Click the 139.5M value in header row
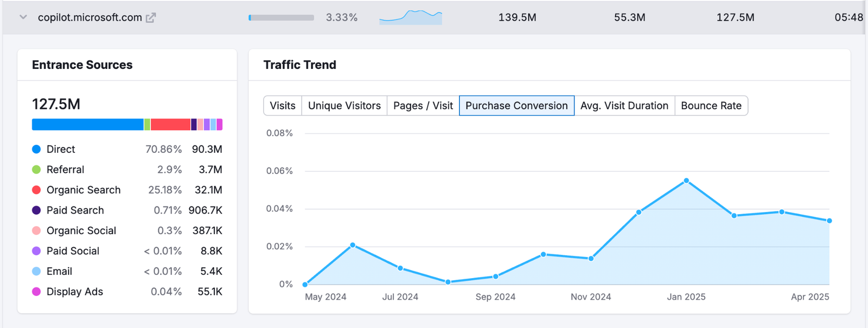This screenshot has height=328, width=868. (x=517, y=17)
